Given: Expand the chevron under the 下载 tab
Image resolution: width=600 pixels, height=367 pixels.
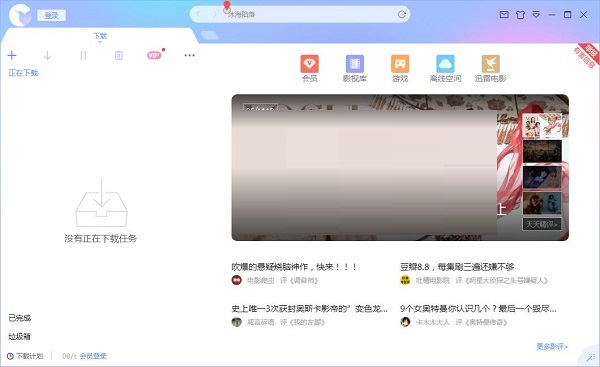Looking at the screenshot, I should [100, 42].
